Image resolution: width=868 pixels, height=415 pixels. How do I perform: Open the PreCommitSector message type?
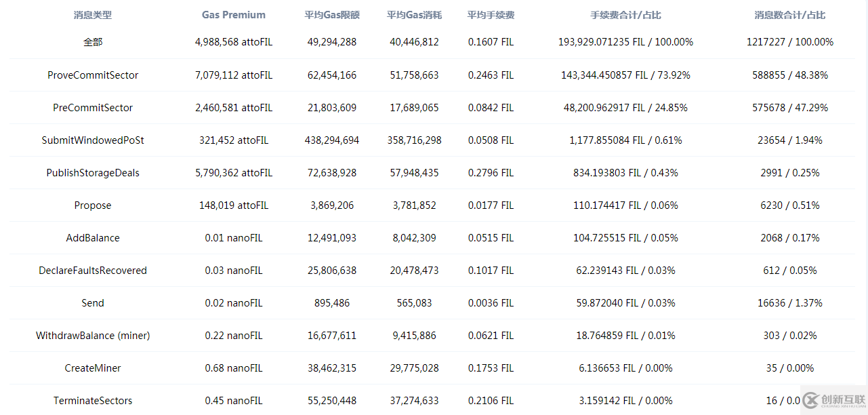93,108
